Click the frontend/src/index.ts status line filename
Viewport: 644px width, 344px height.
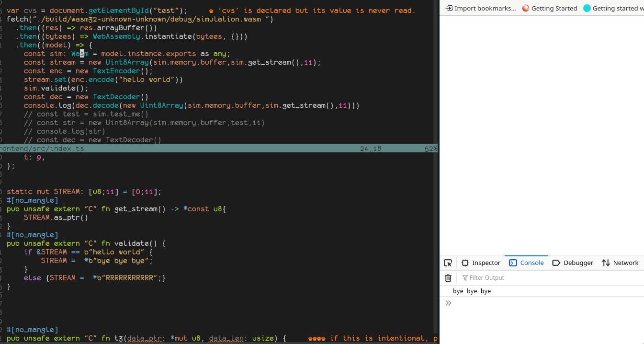click(42, 149)
